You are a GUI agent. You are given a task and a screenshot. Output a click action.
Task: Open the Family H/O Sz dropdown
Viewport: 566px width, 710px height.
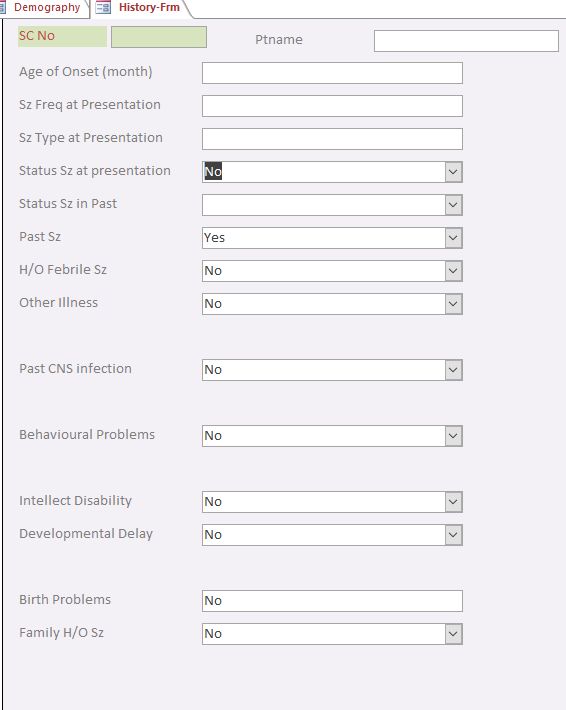pyautogui.click(x=453, y=634)
